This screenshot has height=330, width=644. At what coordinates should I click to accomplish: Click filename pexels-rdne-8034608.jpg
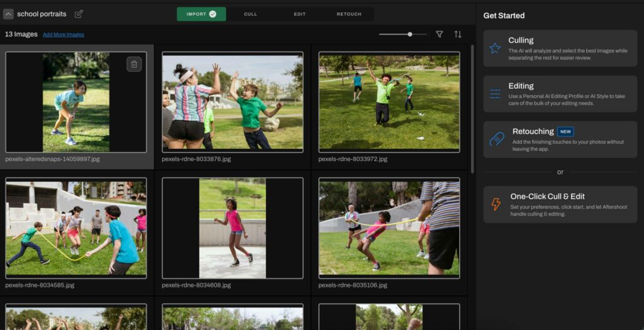point(196,285)
